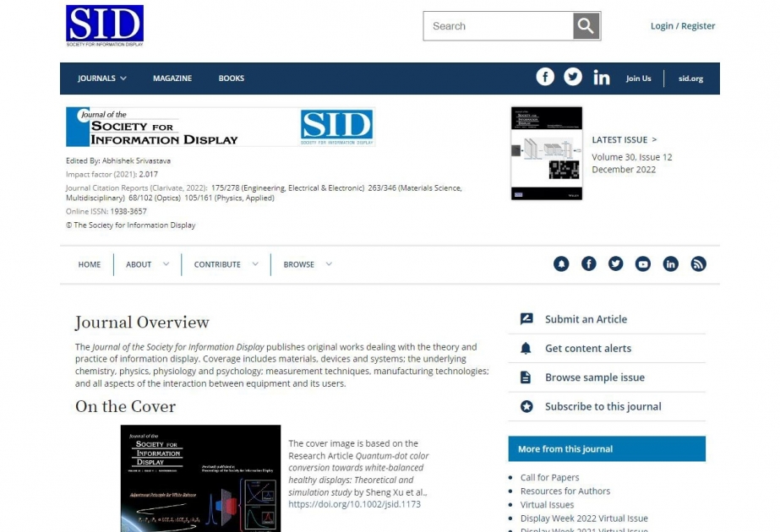The height and width of the screenshot is (532, 780).
Task: Click the Journal of the SID banner logo
Action: pyautogui.click(x=220, y=127)
